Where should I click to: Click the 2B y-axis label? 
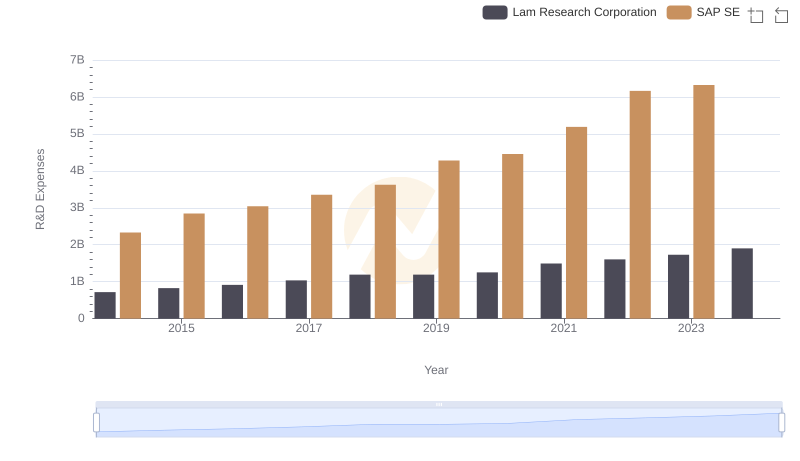(x=77, y=244)
